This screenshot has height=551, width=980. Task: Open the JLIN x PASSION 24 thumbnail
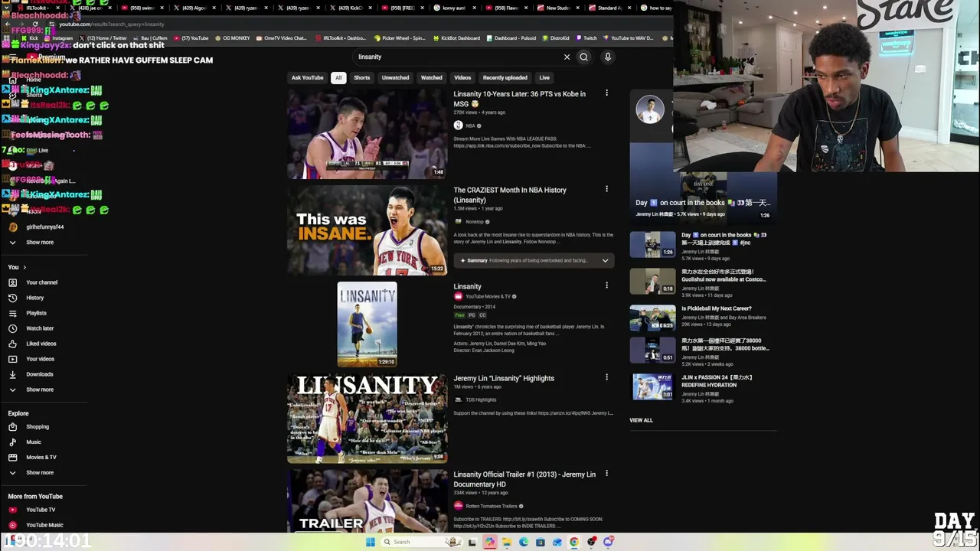[x=652, y=386]
